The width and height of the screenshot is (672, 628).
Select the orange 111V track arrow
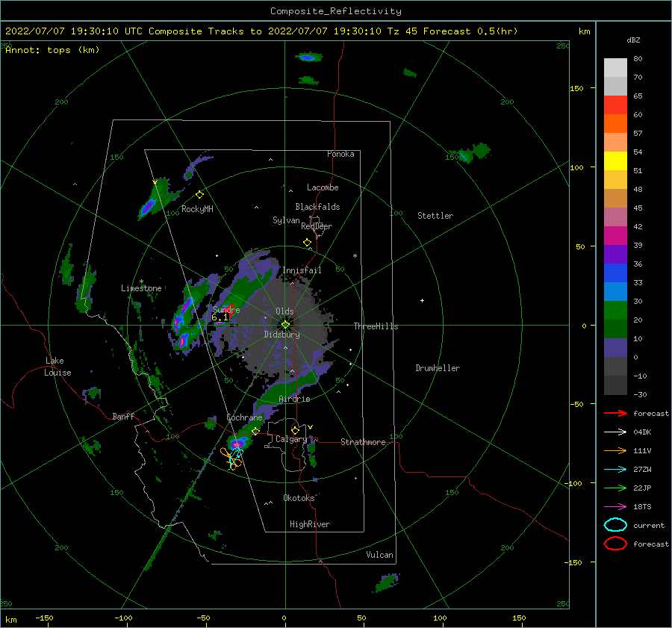(x=615, y=450)
